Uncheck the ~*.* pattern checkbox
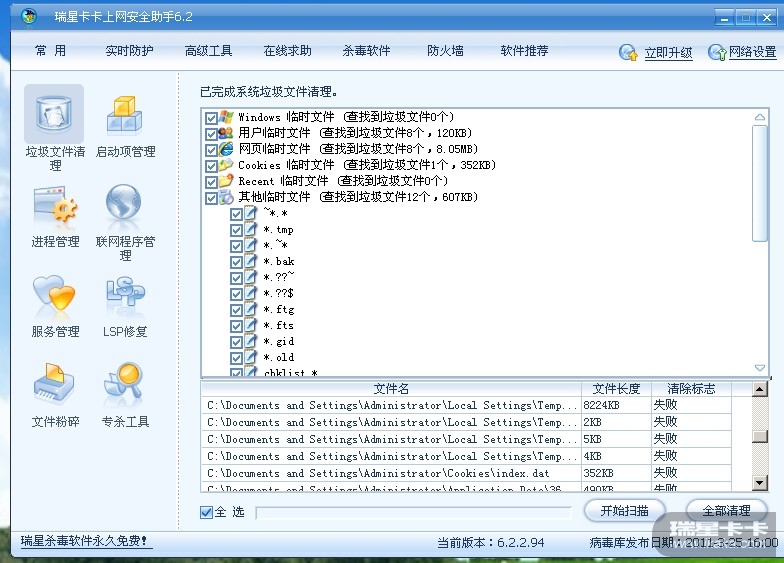This screenshot has width=784, height=563. tap(236, 214)
